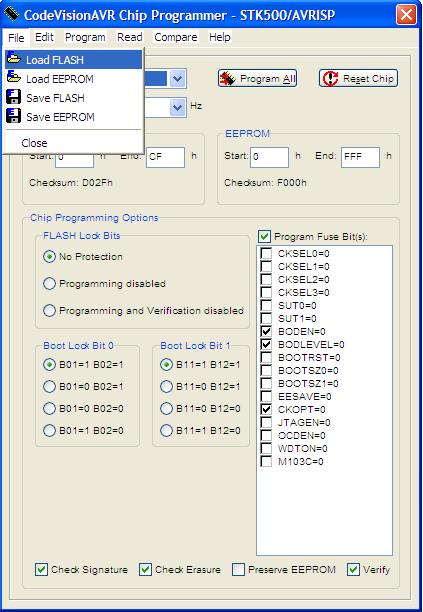Viewport: 423px width, 612px height.
Task: Click the Program All button
Action: tap(257, 78)
